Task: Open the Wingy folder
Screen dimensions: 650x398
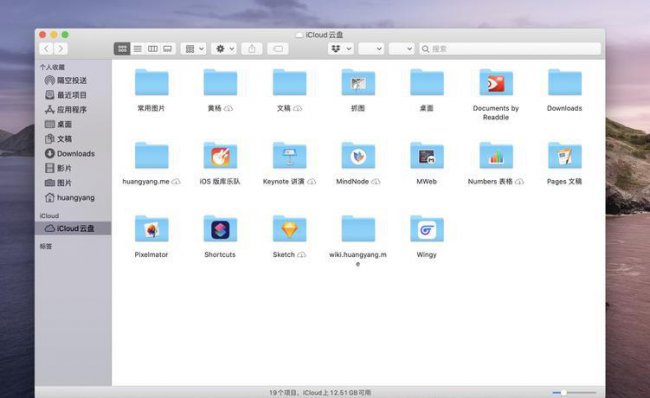Action: click(x=427, y=229)
